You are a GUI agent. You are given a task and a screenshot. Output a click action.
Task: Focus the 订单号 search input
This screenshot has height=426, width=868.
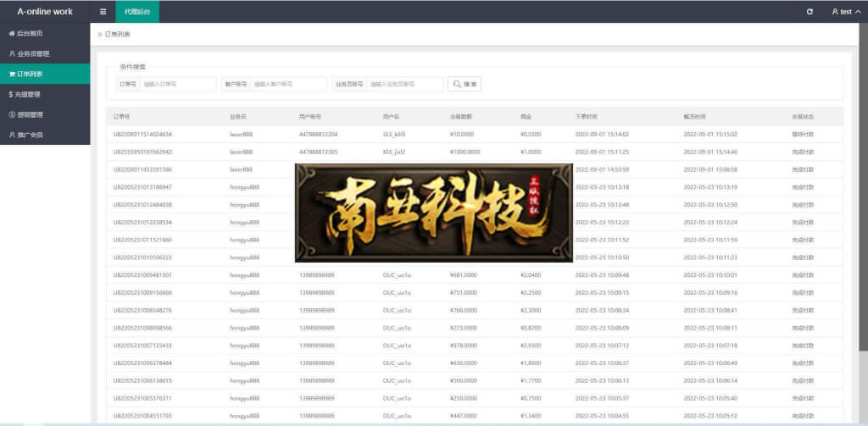click(178, 84)
